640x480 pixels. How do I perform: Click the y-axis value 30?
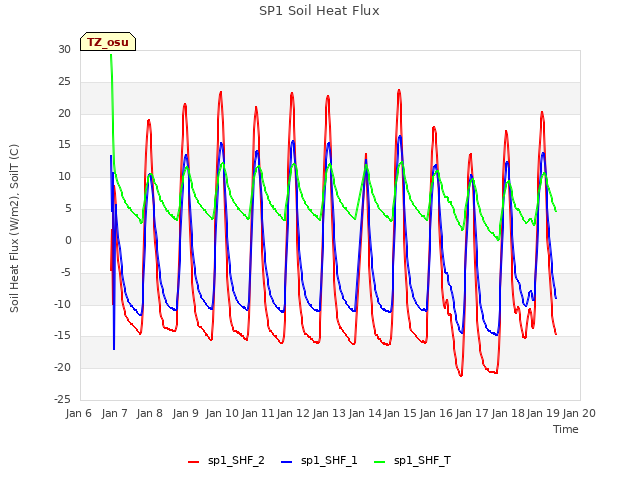click(64, 50)
